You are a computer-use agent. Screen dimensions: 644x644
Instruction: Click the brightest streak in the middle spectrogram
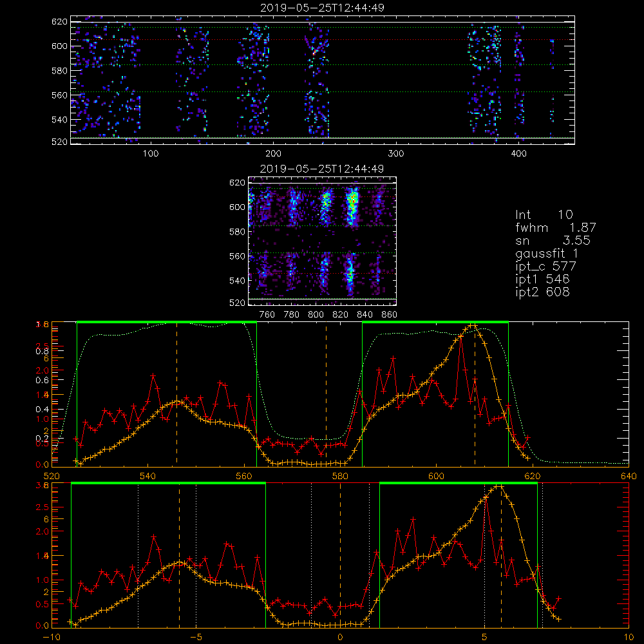(x=351, y=205)
